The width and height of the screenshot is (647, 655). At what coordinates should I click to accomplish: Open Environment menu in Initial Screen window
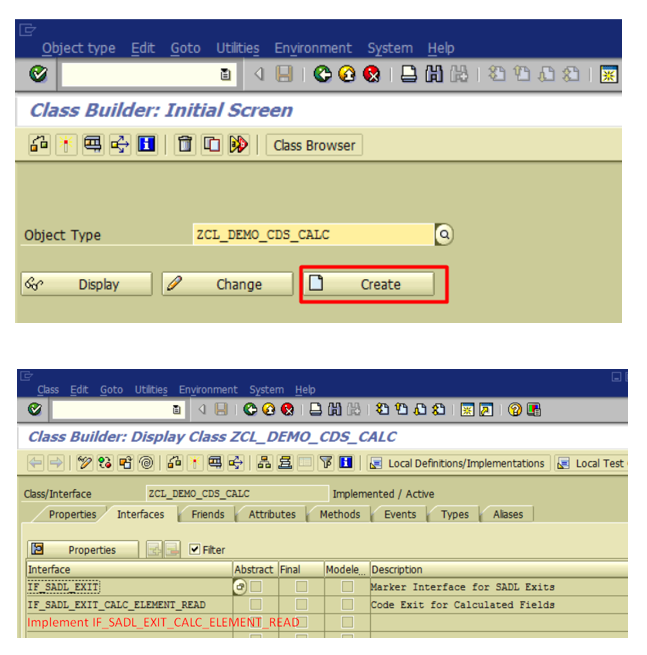pyautogui.click(x=313, y=48)
